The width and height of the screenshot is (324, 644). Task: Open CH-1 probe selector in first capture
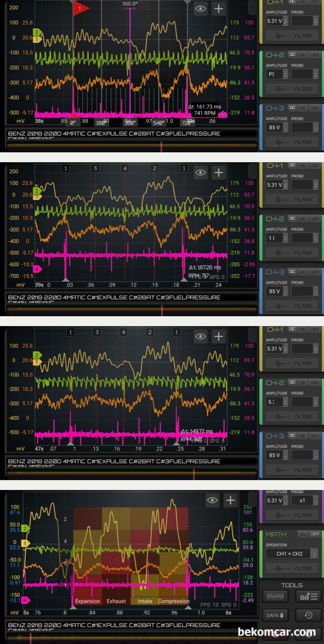(305, 21)
